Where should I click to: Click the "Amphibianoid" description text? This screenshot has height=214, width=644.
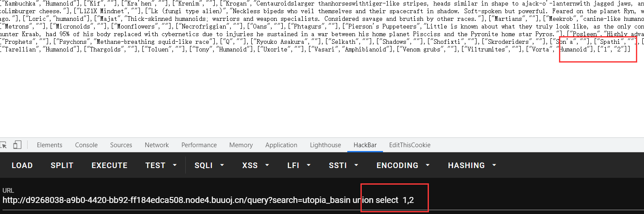click(366, 49)
